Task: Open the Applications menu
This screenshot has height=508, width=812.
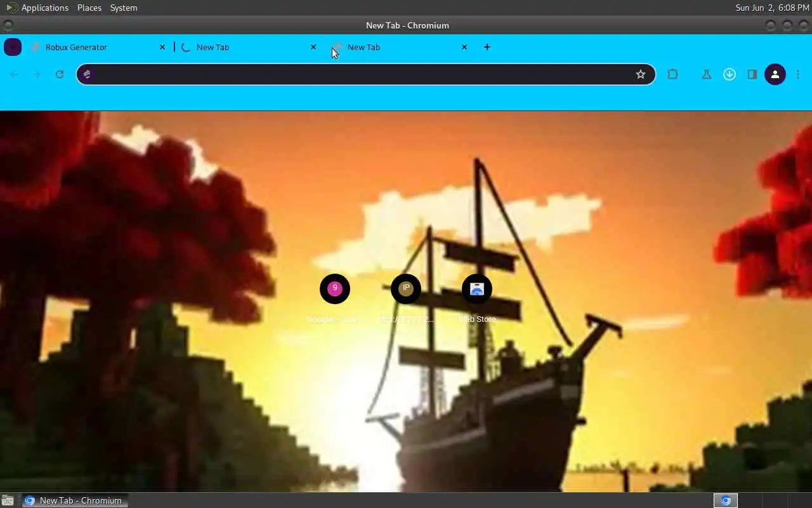Action: click(37, 8)
